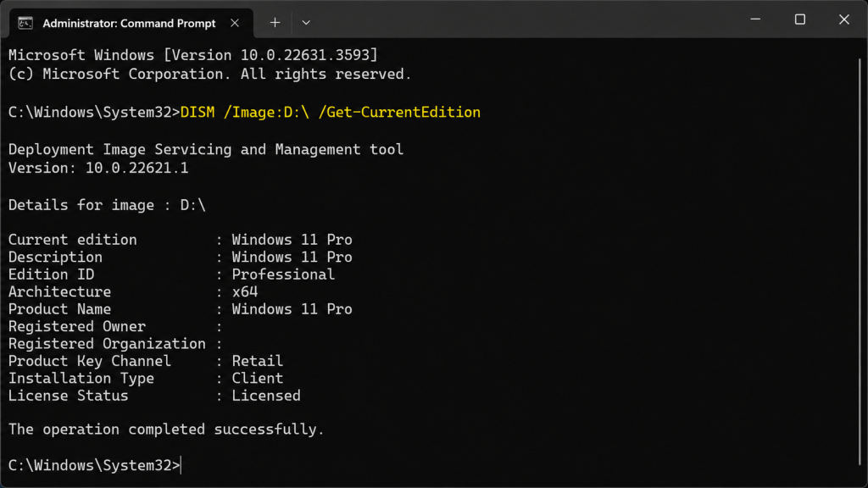Open a new terminal tab
868x488 pixels.
coord(275,23)
